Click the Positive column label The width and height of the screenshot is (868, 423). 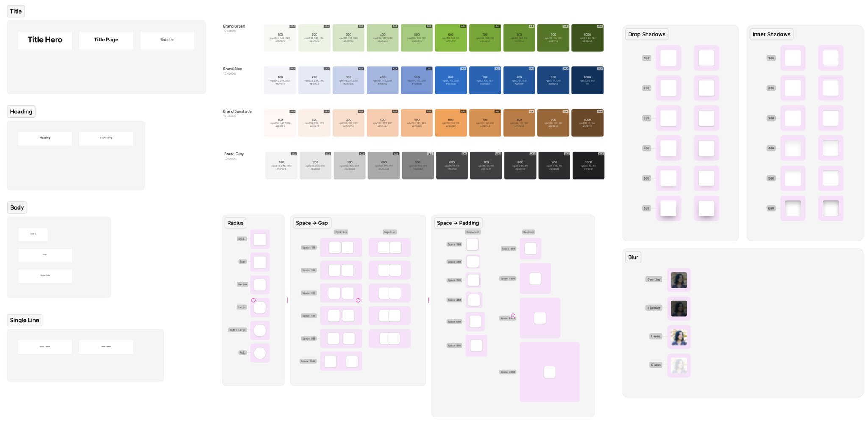[x=341, y=232]
